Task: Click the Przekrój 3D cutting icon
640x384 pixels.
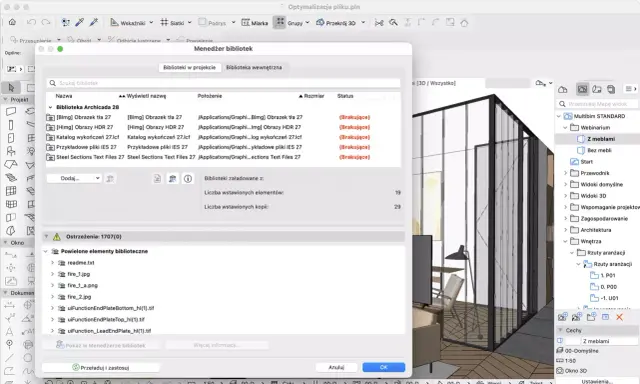Action: tap(320, 22)
